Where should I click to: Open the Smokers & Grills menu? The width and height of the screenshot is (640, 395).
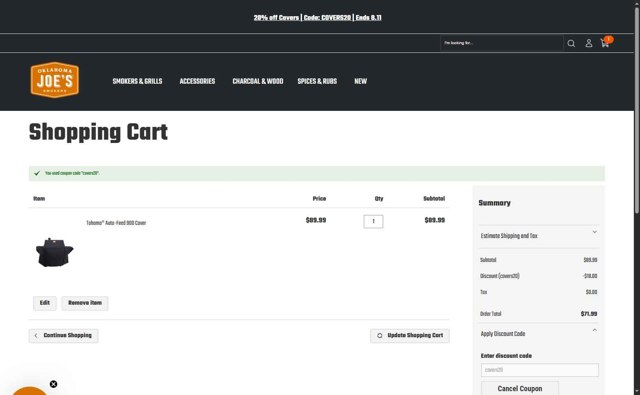point(137,81)
